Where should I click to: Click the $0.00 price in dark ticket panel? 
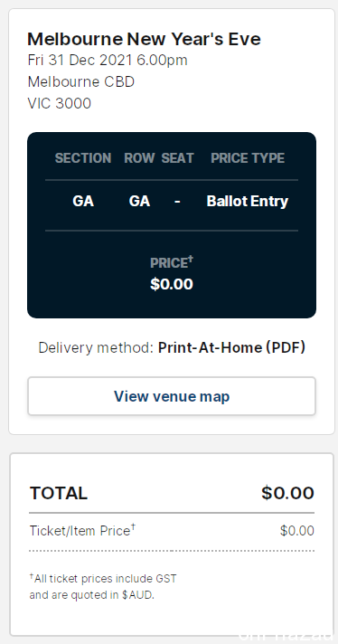(172, 284)
